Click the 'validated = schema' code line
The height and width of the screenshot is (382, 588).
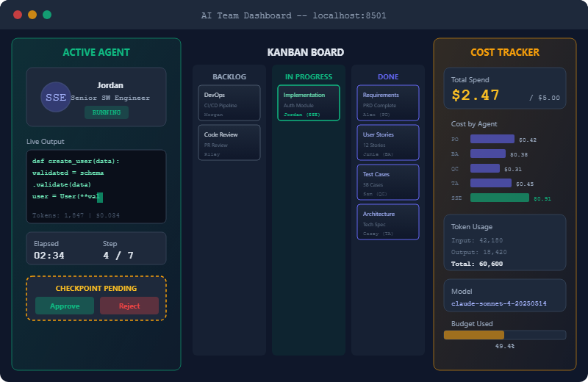coord(68,173)
